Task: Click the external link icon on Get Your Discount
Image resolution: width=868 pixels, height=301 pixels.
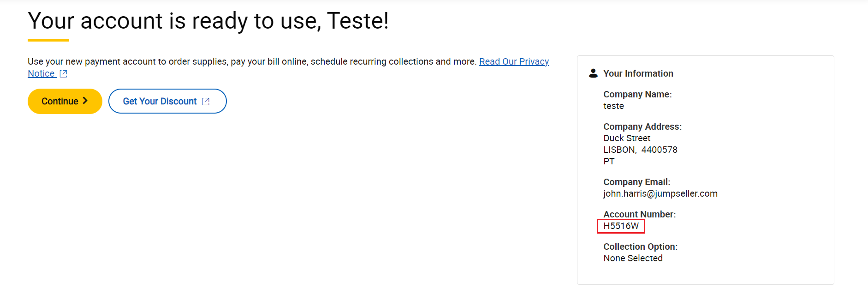Action: point(206,102)
